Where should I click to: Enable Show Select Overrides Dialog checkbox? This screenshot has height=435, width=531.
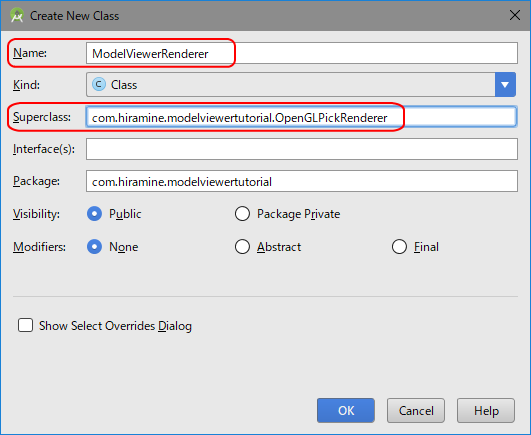click(25, 325)
